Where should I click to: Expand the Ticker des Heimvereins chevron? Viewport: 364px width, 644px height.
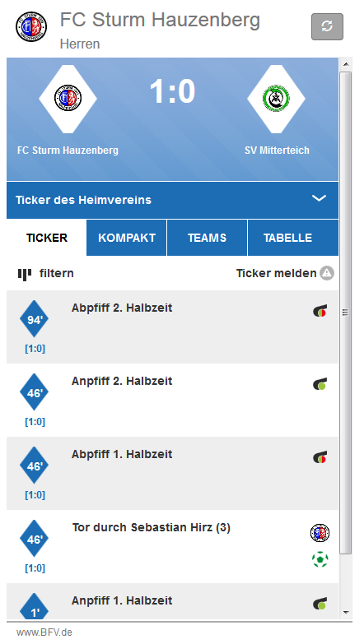(319, 198)
